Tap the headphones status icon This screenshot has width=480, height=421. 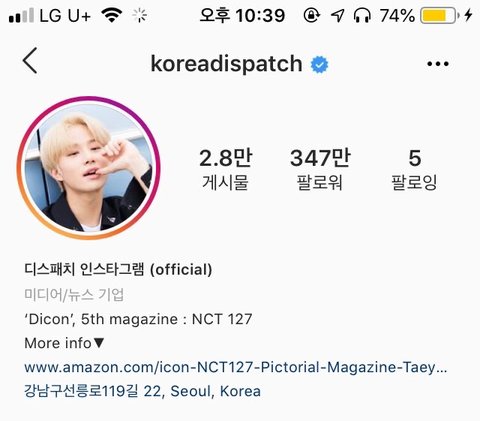[362, 15]
